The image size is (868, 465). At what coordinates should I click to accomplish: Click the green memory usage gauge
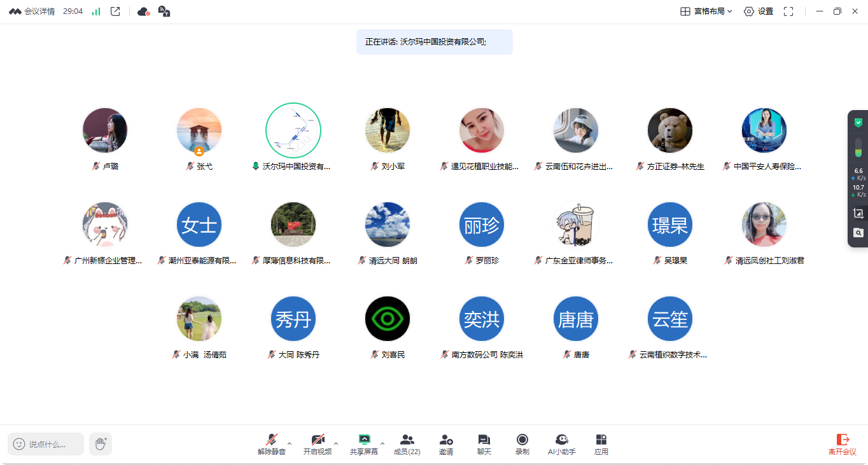tap(858, 149)
